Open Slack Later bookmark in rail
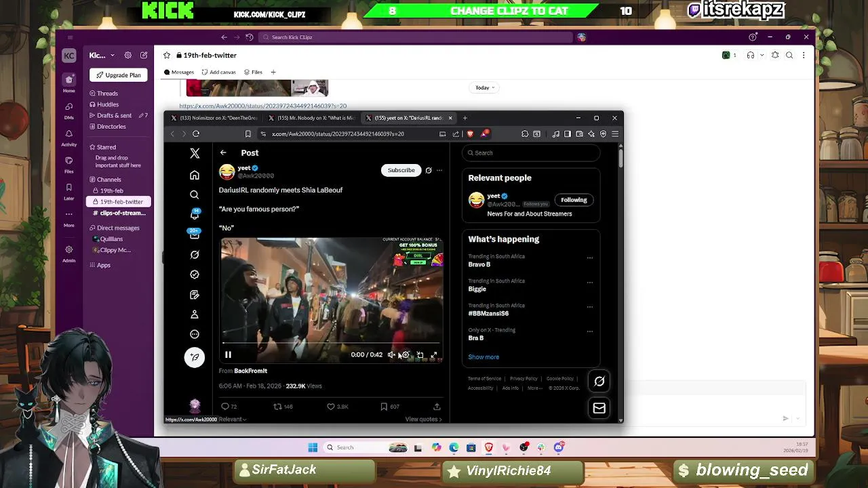Screen dimensions: 868x488 click(68, 190)
